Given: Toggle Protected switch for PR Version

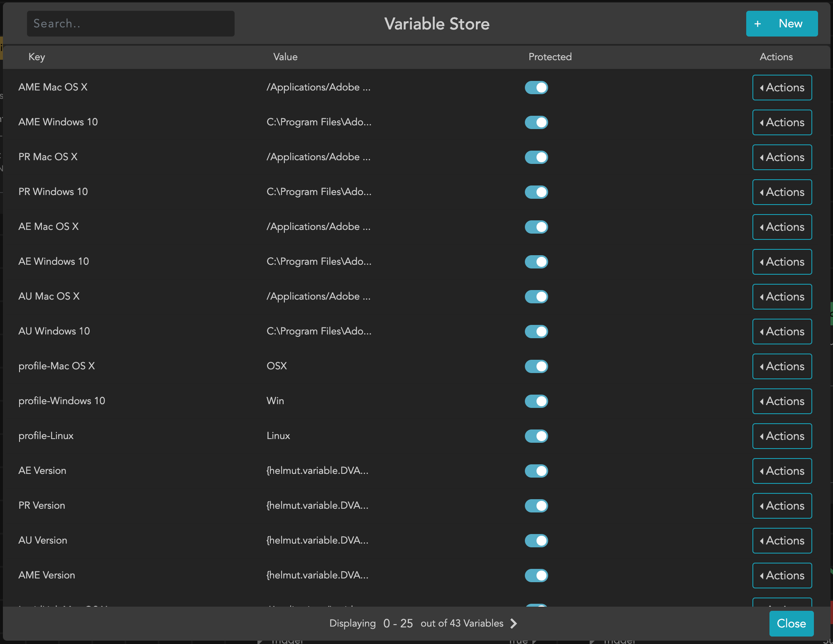Looking at the screenshot, I should 536,506.
